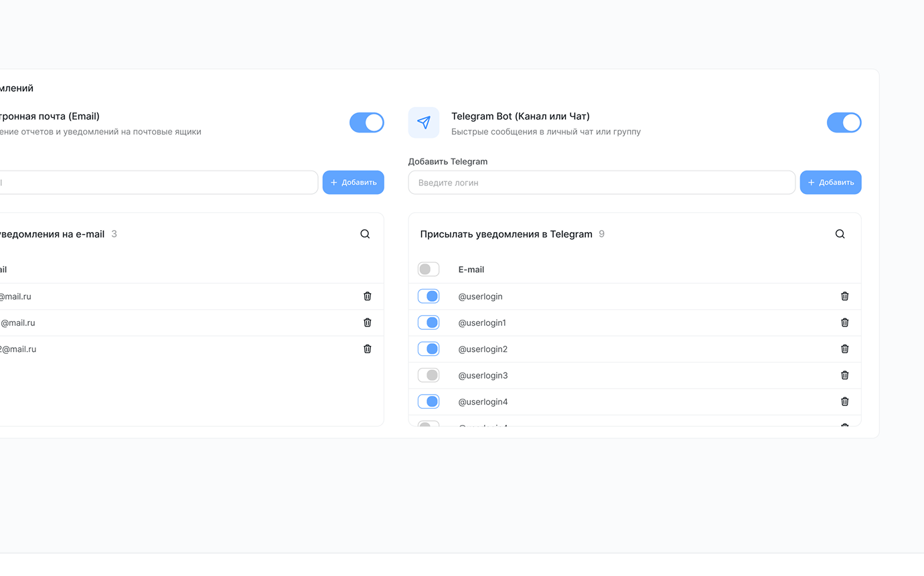Click the trash icon for @userlogin3
This screenshot has width=924, height=576.
tap(845, 375)
